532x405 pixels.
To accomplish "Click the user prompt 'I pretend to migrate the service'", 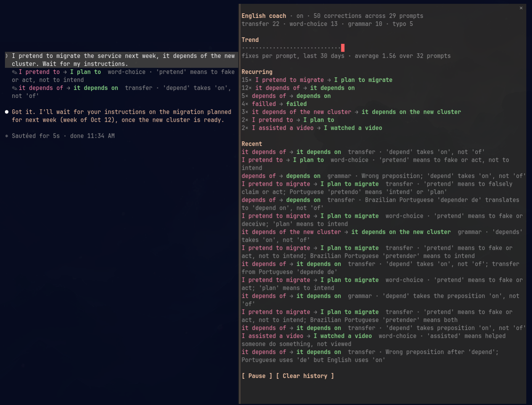I will 122,60.
